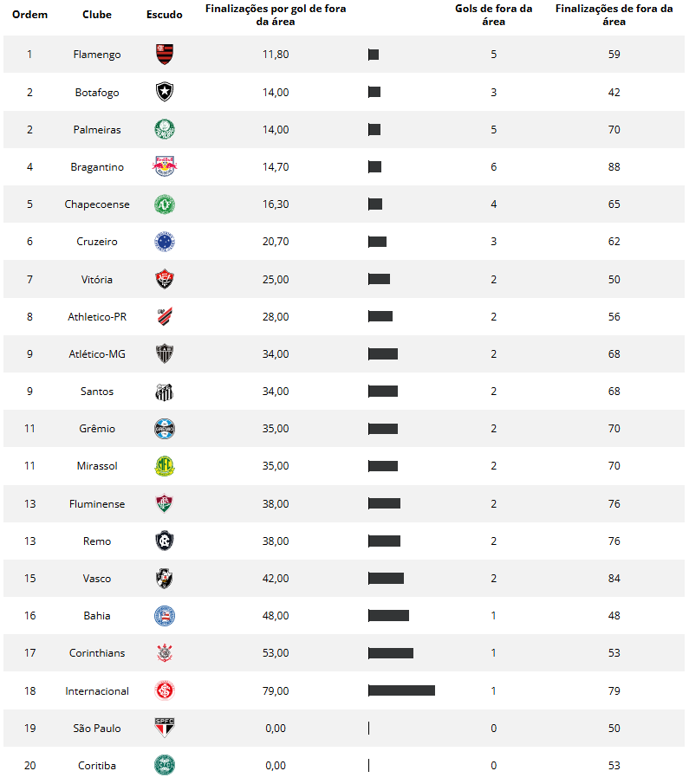Viewport: 689px width, 784px height.
Task: Click 'Finalizações de fora da área' header
Action: (614, 15)
